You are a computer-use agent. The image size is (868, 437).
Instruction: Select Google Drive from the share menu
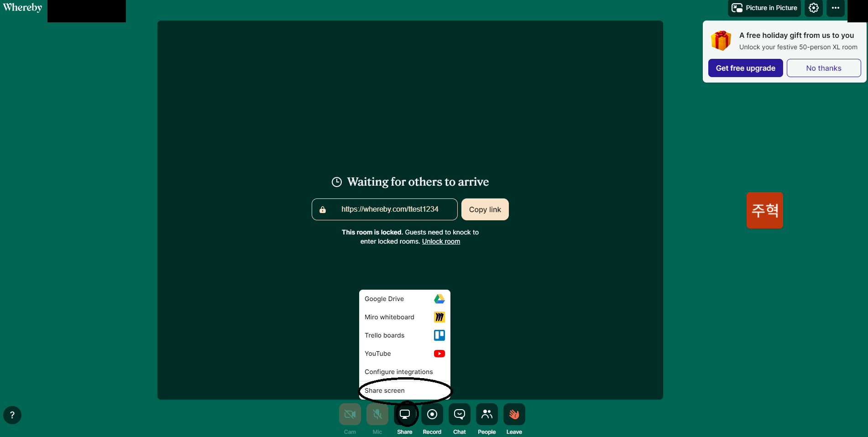[x=405, y=299]
